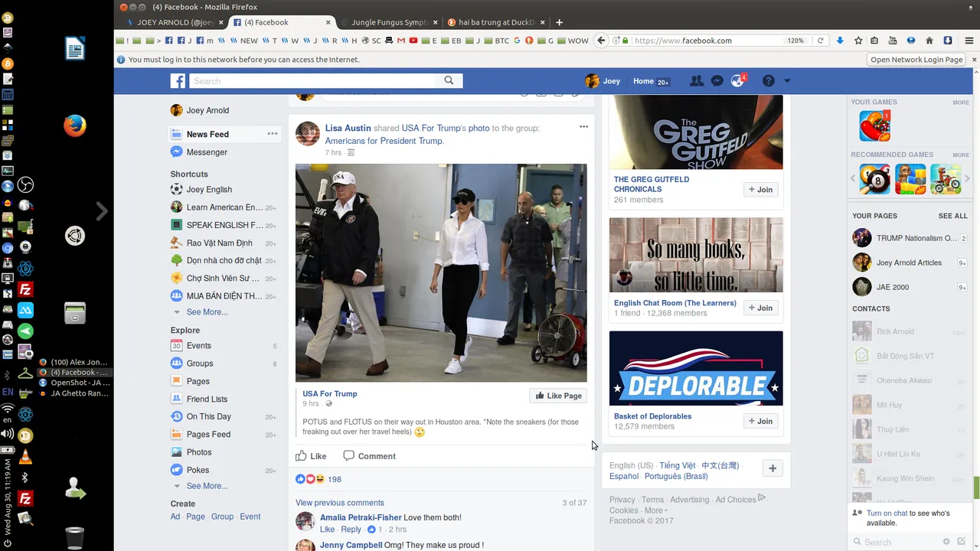Click the search magnifier button
This screenshot has width=980, height=551.
[449, 80]
